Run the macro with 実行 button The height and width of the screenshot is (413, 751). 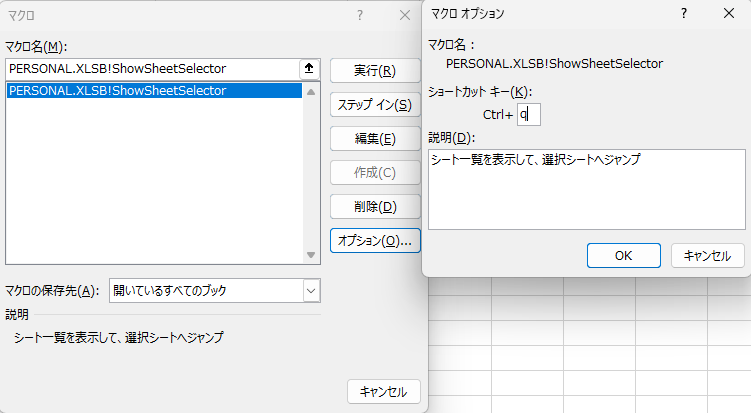point(374,71)
